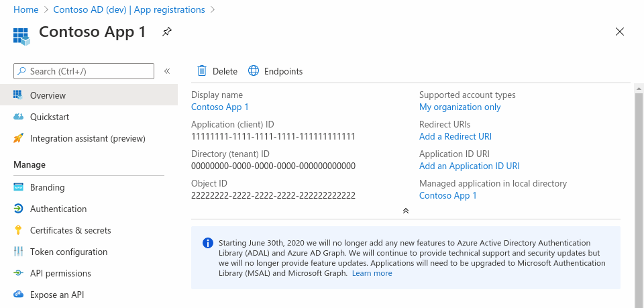Collapse the sidebar navigation menu

click(x=167, y=71)
